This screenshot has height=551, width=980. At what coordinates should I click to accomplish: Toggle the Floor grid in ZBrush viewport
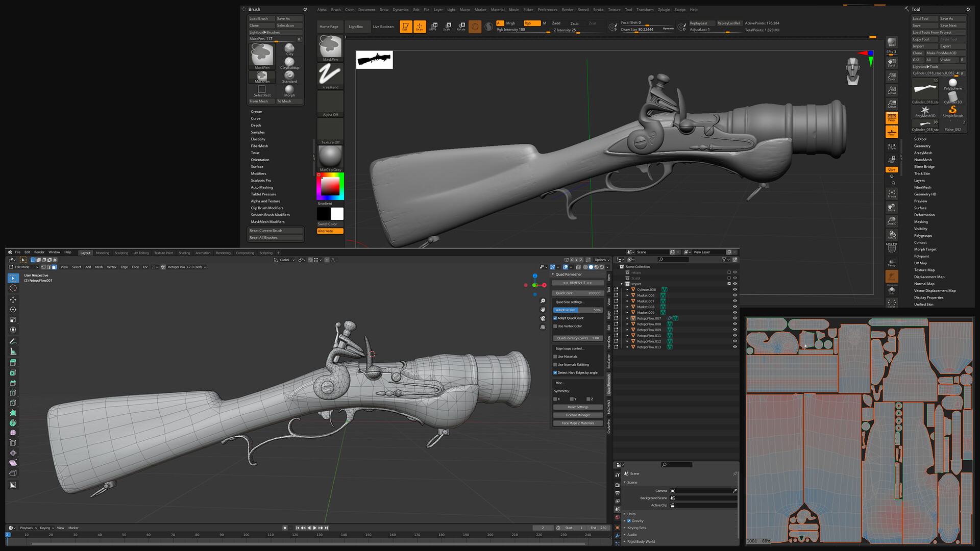tap(891, 132)
